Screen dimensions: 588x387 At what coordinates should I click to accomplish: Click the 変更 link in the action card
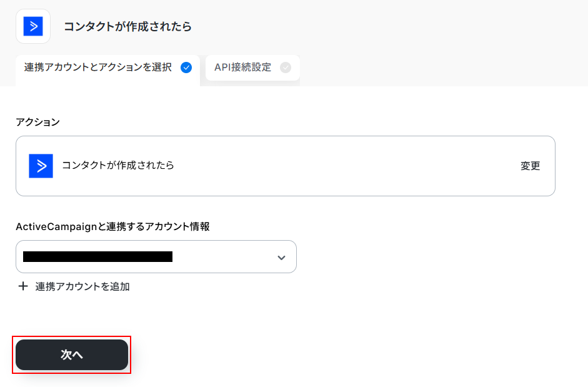[530, 166]
